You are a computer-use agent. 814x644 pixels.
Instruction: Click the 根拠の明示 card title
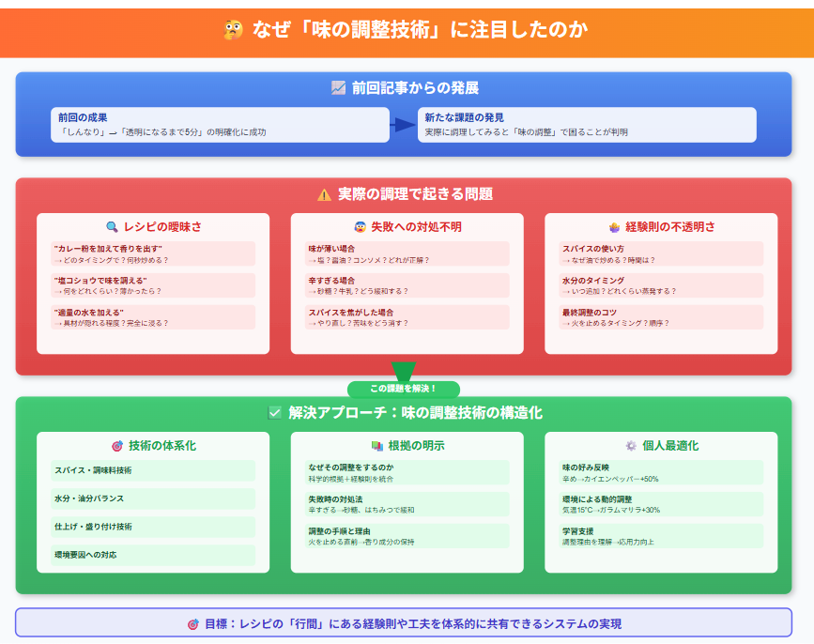[416, 446]
